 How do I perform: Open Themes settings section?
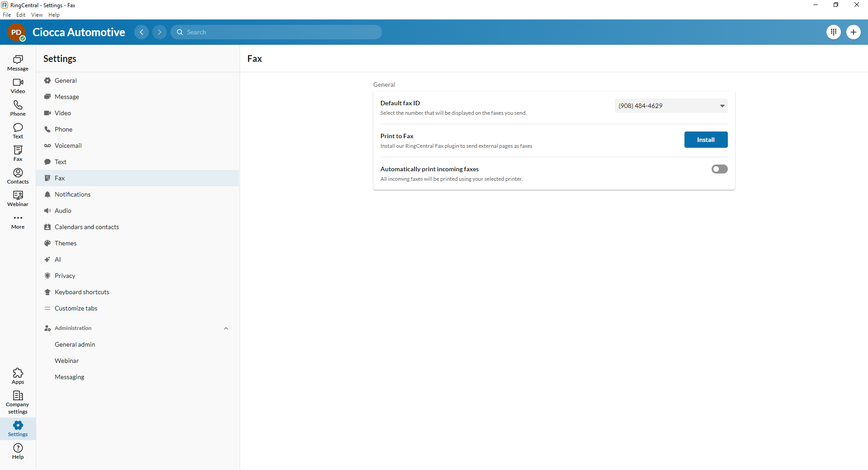pyautogui.click(x=138, y=243)
